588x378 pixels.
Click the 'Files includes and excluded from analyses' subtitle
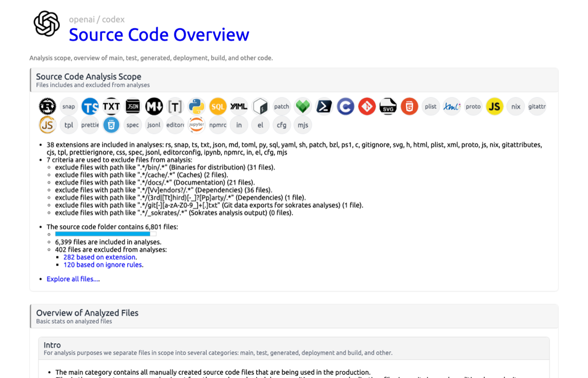[92, 85]
